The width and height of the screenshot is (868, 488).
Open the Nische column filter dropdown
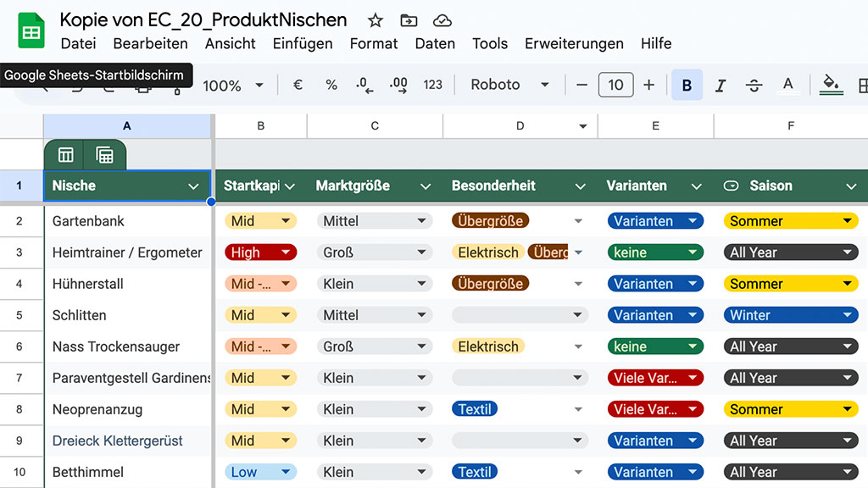click(193, 186)
